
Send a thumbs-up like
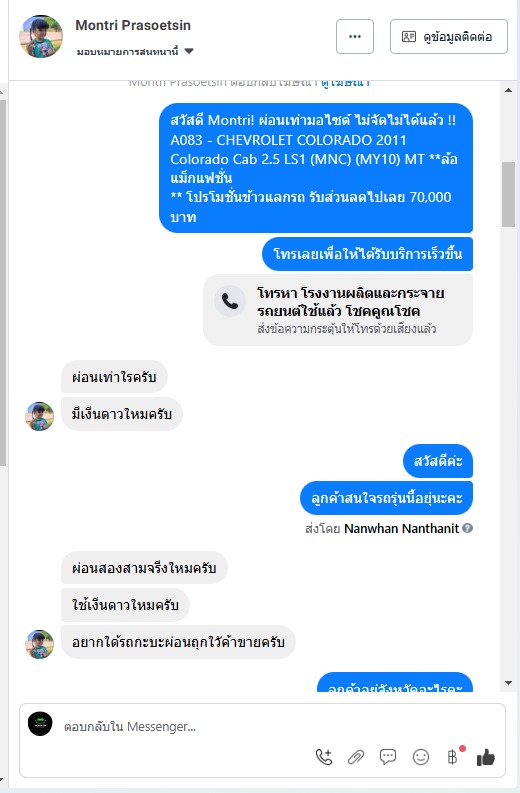click(x=486, y=757)
